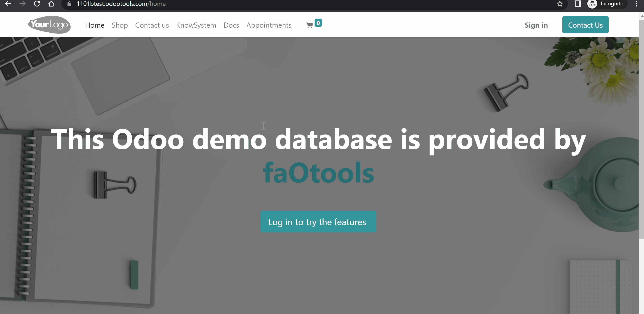Open the Shop menu item
The width and height of the screenshot is (644, 314).
coord(120,25)
